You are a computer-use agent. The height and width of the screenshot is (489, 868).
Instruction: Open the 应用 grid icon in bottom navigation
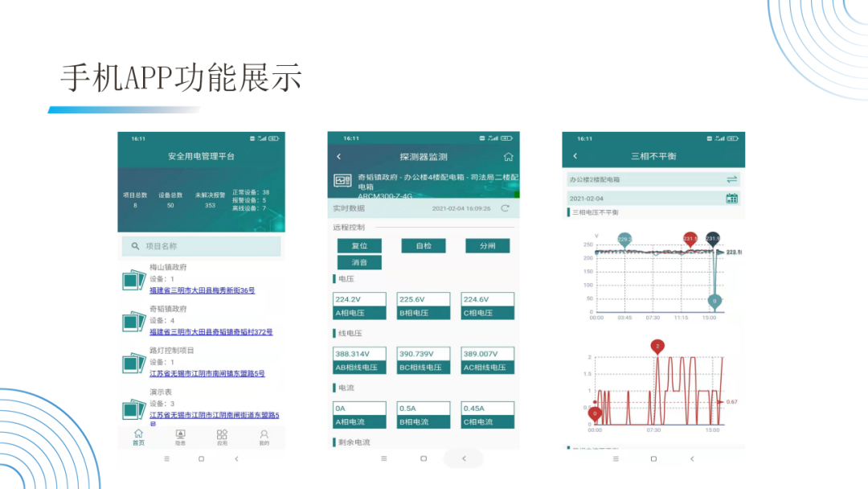[223, 435]
